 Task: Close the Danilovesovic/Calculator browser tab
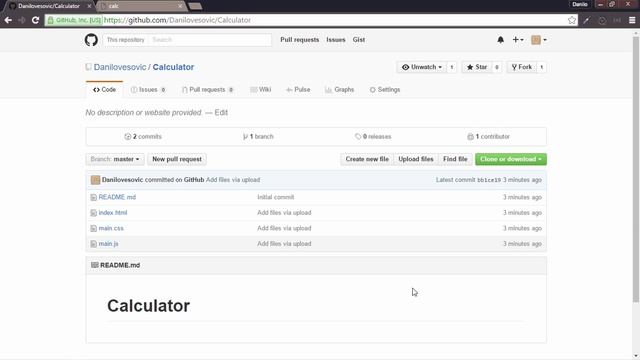tap(89, 6)
